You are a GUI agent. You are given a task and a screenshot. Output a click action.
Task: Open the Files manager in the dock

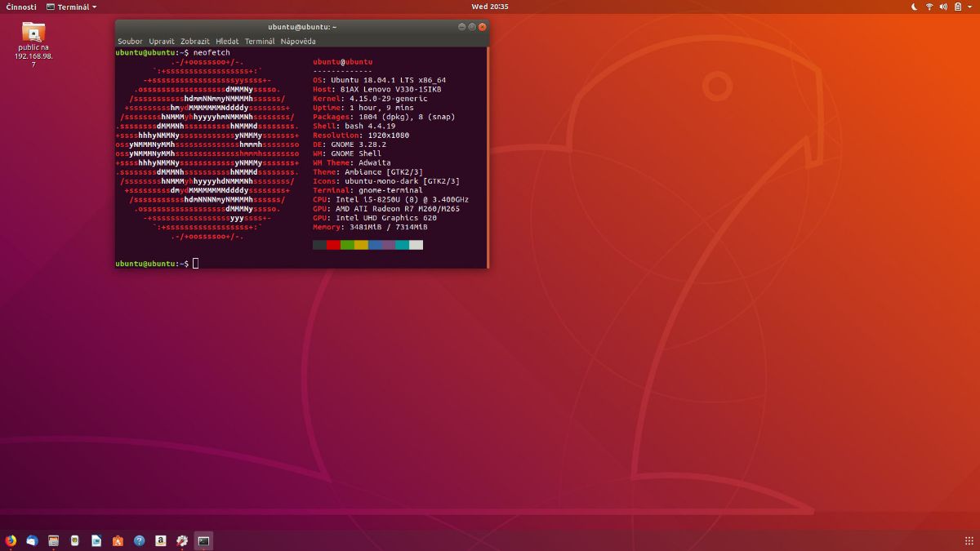coord(53,540)
